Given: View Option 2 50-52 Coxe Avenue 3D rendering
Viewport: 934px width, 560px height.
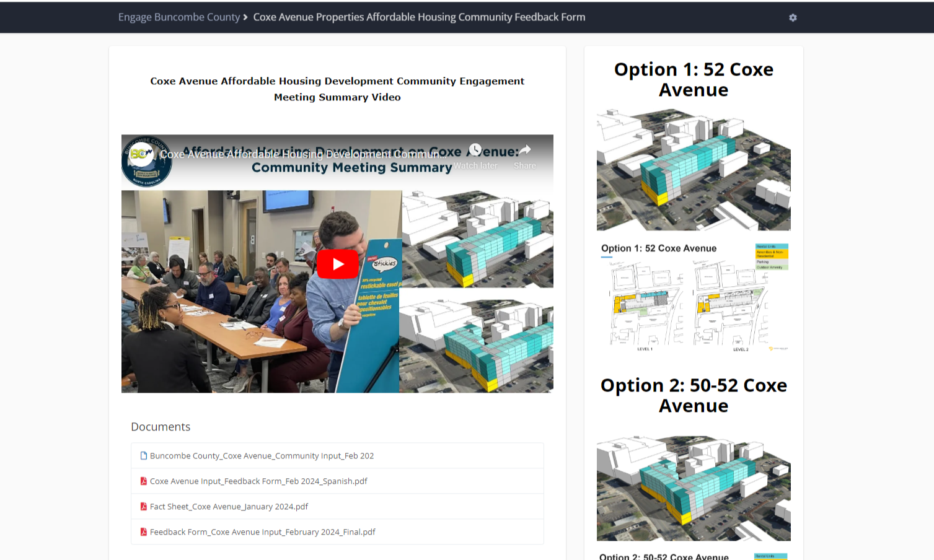Looking at the screenshot, I should [694, 488].
